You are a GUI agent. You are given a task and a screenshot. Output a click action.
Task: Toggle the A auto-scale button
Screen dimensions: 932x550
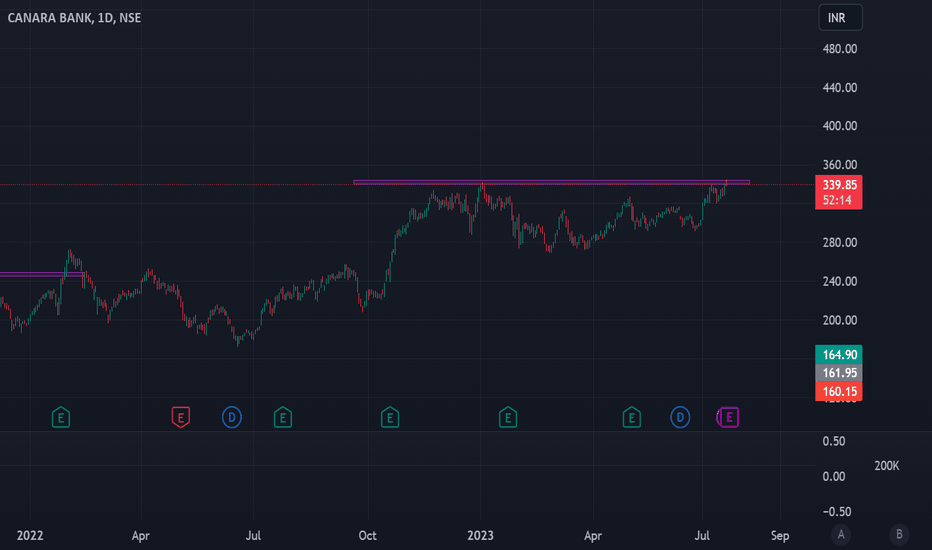tap(840, 535)
